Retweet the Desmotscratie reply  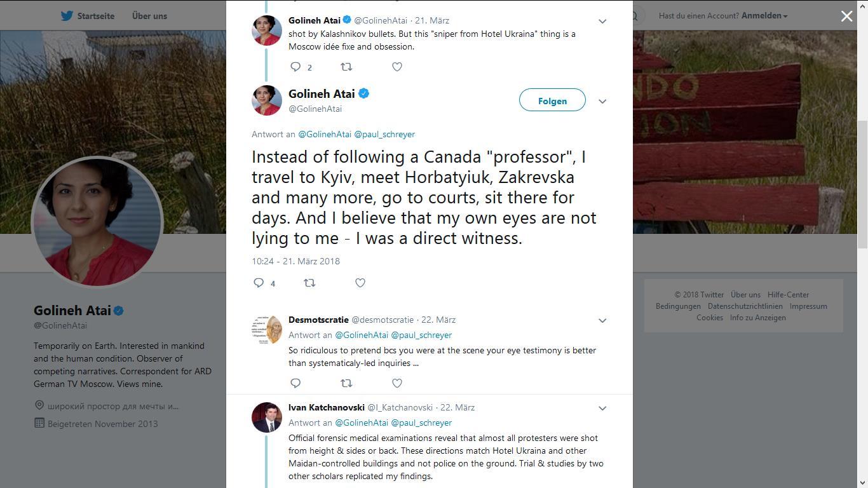point(346,383)
